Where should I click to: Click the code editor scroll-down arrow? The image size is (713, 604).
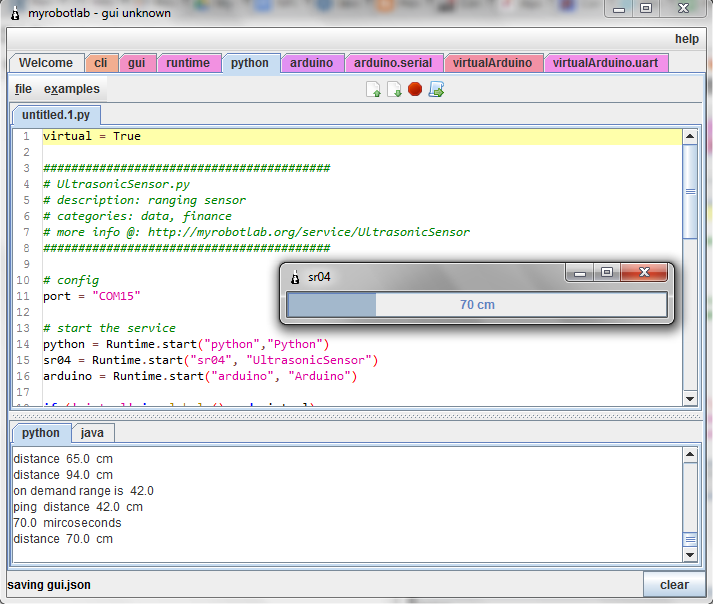[x=690, y=399]
